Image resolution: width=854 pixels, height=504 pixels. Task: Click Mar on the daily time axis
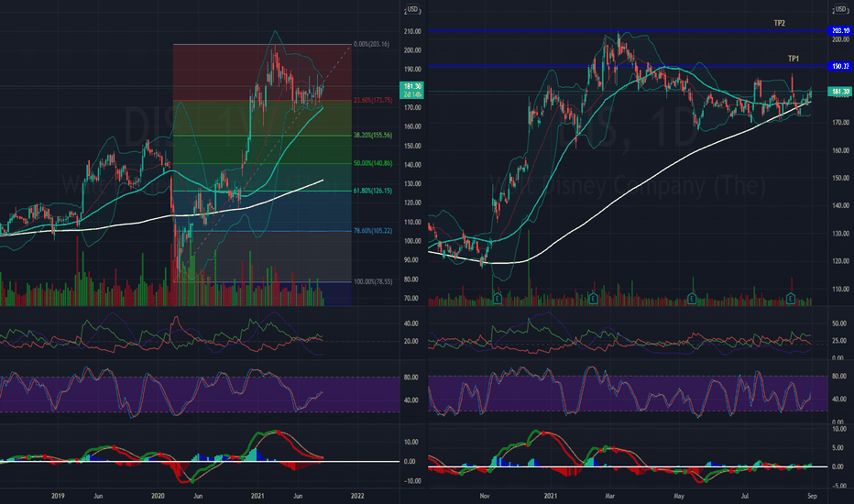(x=609, y=496)
